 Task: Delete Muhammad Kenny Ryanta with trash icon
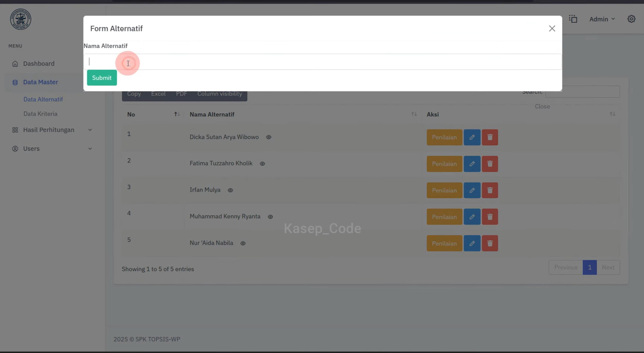490,217
